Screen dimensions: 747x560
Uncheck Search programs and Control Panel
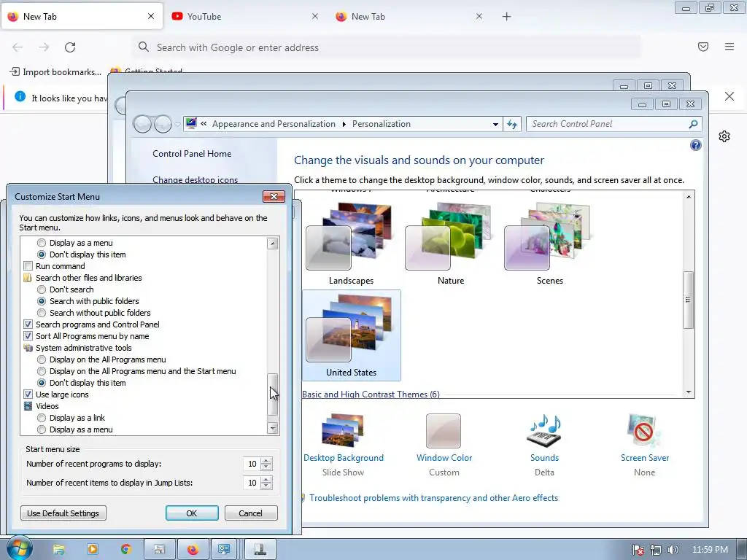[28, 324]
